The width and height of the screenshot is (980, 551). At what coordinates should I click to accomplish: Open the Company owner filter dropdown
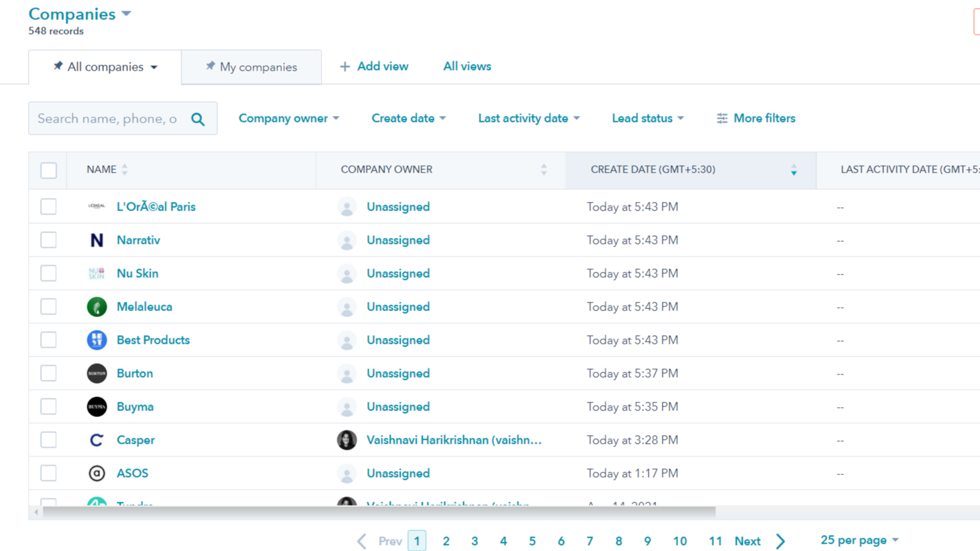[288, 118]
